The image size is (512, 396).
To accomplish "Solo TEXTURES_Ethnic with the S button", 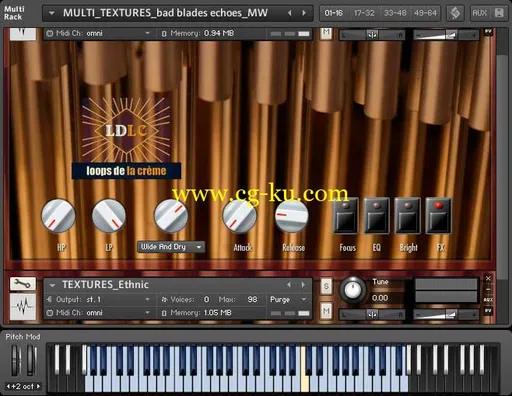I will (x=326, y=286).
